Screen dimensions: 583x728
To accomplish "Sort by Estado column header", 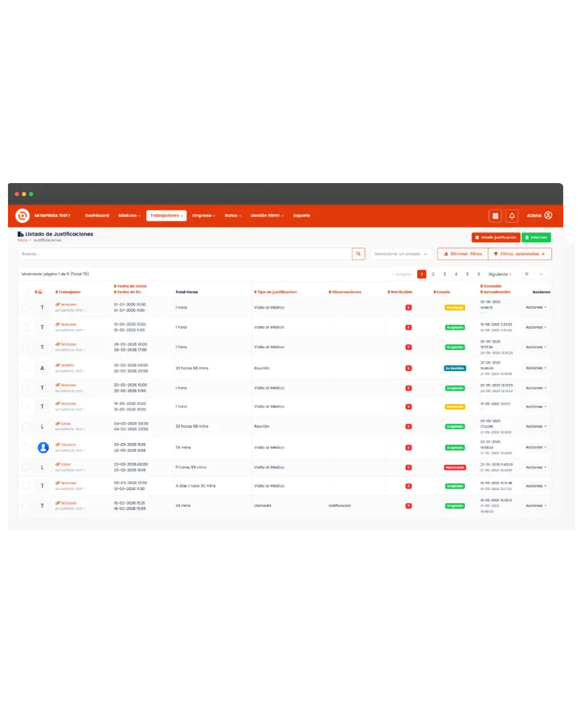I will pyautogui.click(x=442, y=292).
